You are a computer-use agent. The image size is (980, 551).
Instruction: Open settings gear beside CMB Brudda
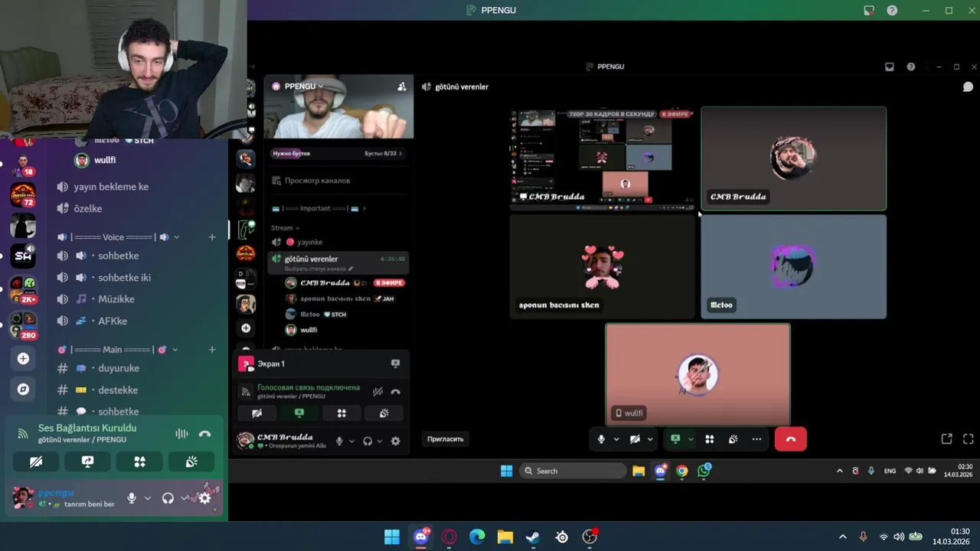click(395, 441)
